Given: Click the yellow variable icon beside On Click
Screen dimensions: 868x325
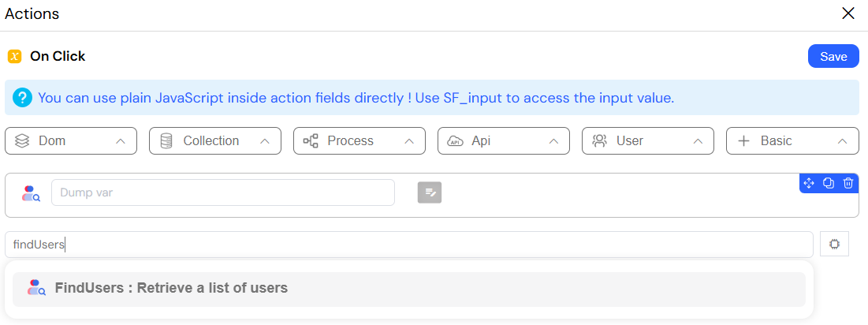Looking at the screenshot, I should coord(14,57).
